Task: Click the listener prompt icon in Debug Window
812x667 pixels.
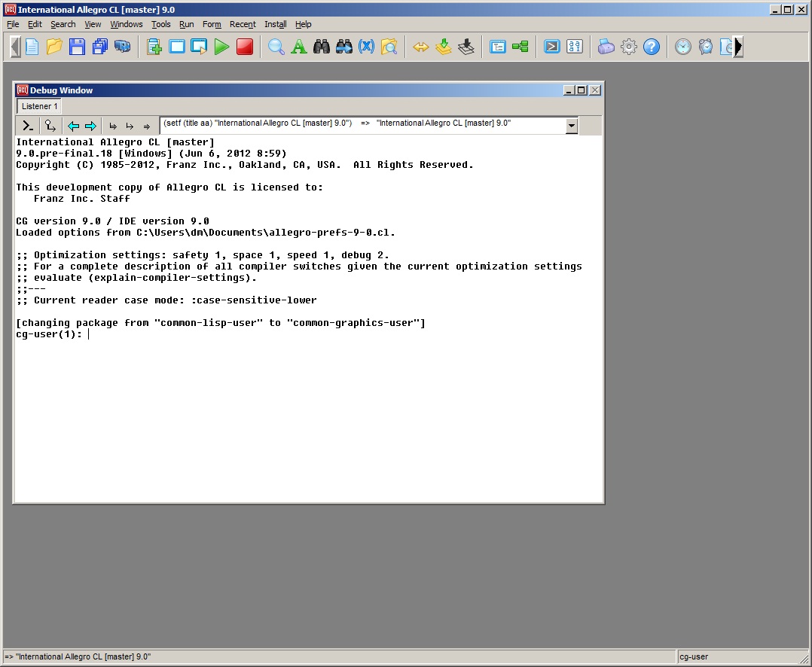Action: pyautogui.click(x=28, y=126)
